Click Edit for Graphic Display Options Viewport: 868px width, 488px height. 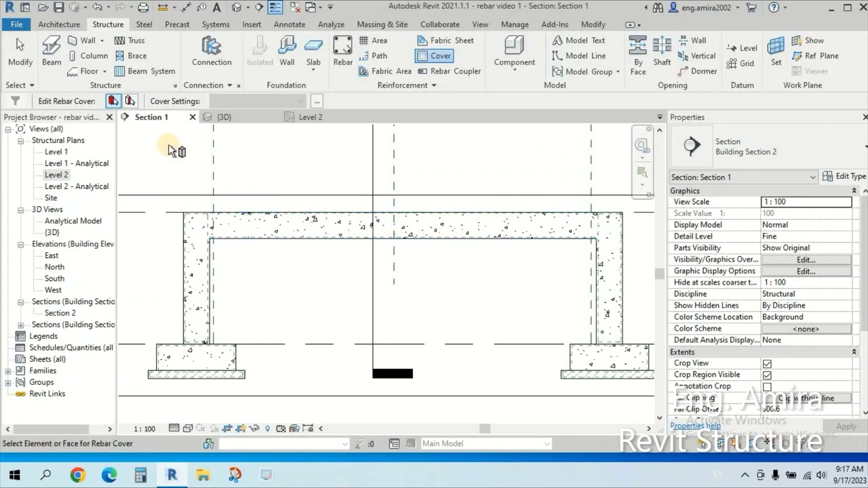[x=806, y=271]
